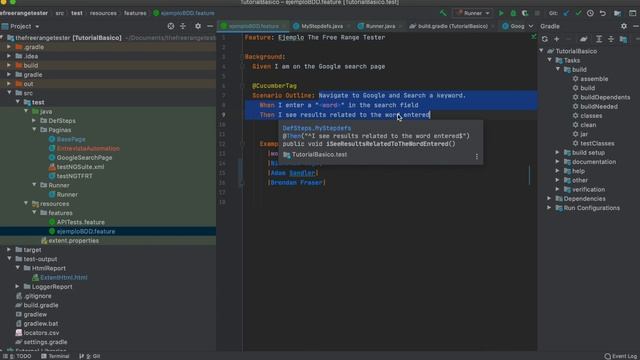Open the Terminal tool window
Viewport: 640px width, 360px height.
click(55, 356)
